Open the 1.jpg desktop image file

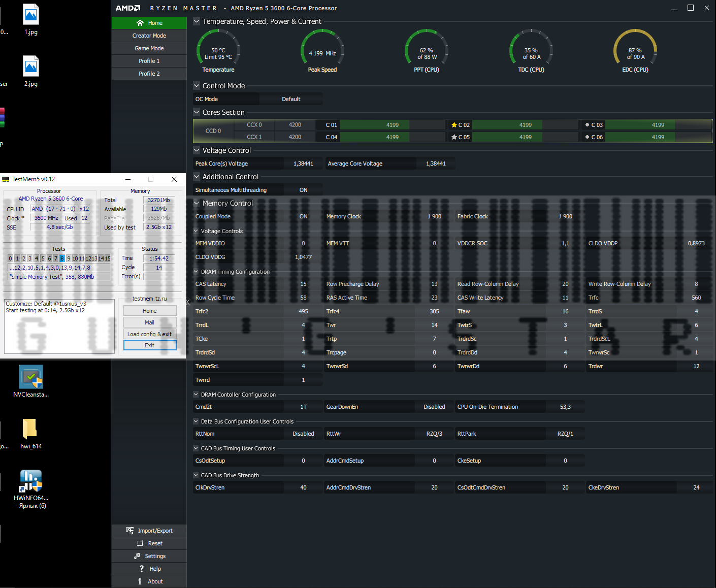[x=31, y=19]
